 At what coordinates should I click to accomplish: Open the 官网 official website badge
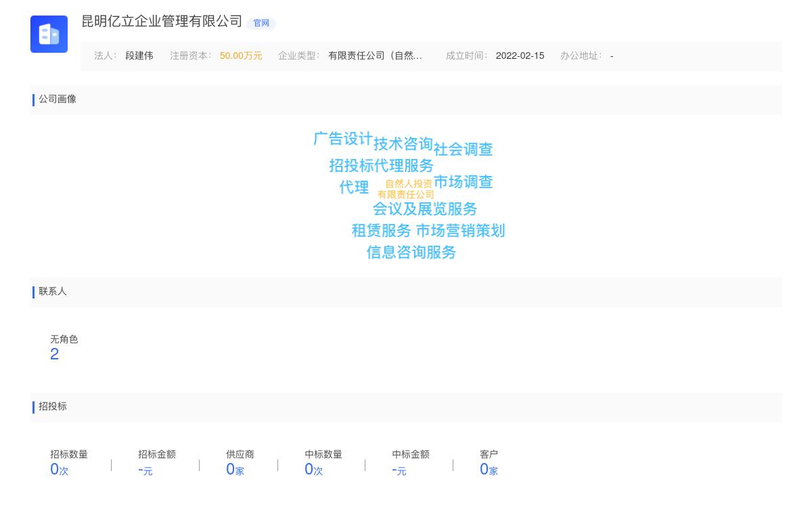(x=261, y=23)
